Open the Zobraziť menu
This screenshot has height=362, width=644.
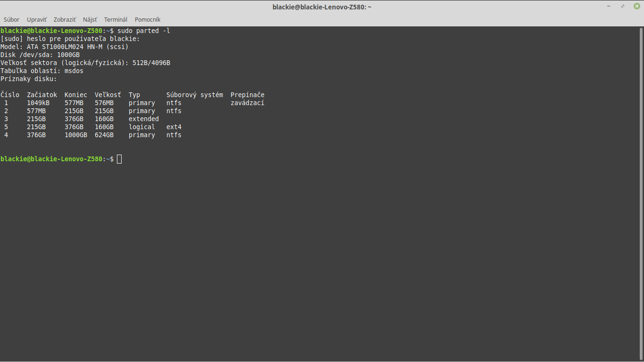65,19
